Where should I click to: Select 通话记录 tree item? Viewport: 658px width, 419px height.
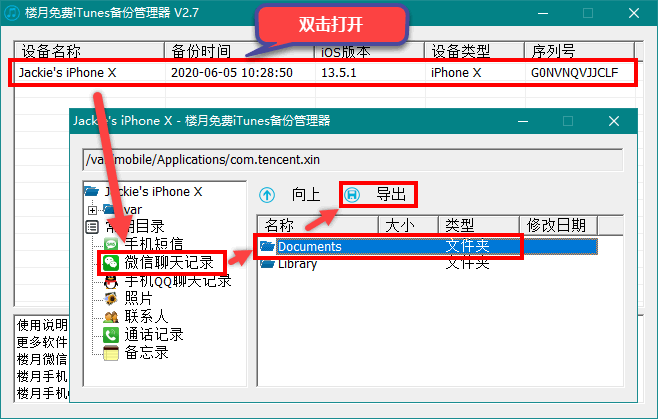click(154, 335)
